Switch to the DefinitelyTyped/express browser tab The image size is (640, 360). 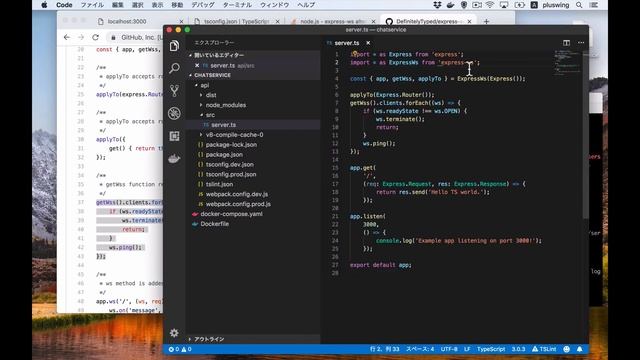coord(428,21)
